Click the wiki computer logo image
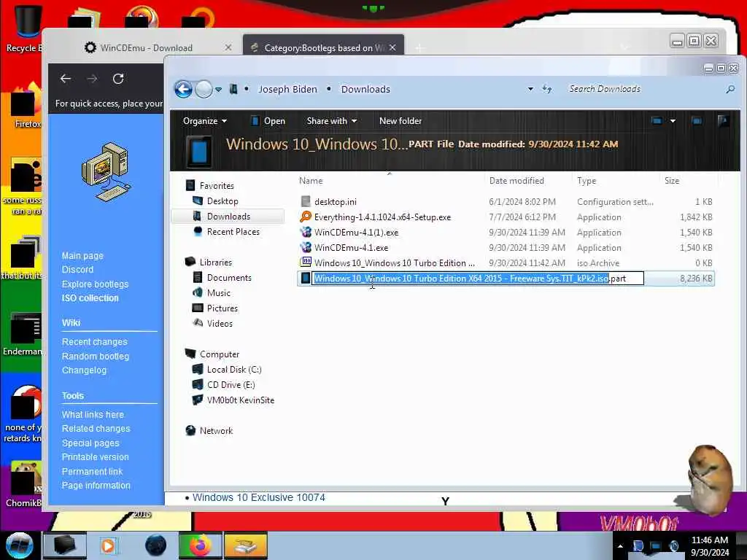This screenshot has height=560, width=747. (x=107, y=172)
